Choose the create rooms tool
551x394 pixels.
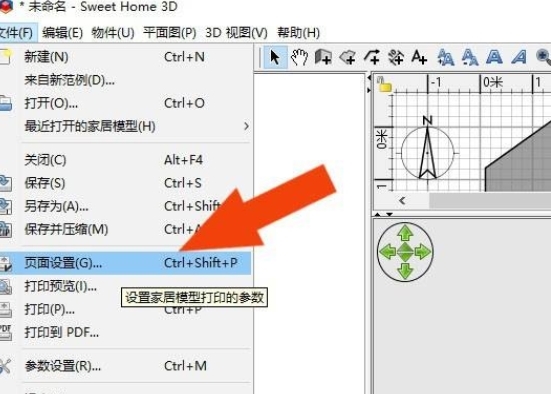[x=348, y=57]
